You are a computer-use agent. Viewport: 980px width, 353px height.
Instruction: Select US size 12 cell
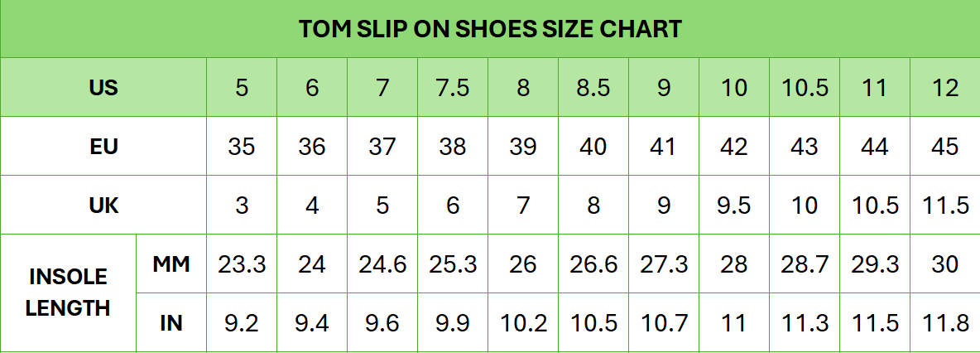[x=944, y=87]
